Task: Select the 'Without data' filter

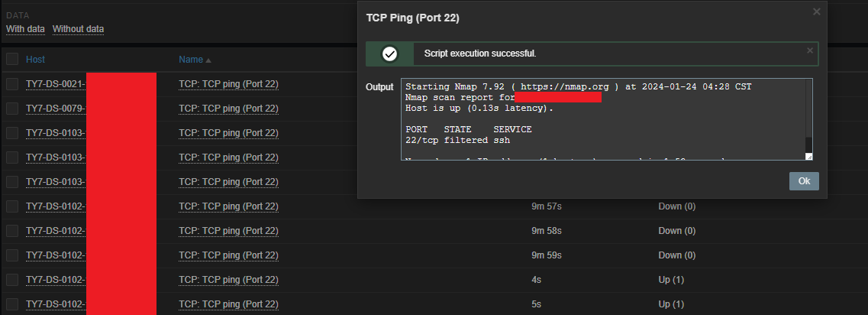Action: [x=78, y=29]
